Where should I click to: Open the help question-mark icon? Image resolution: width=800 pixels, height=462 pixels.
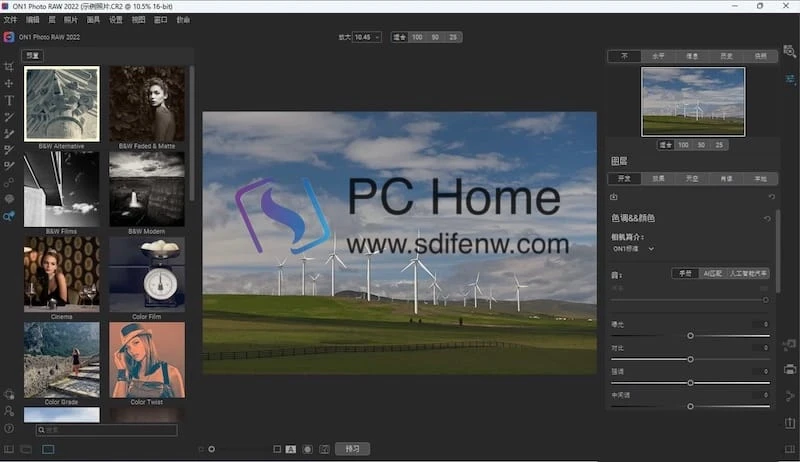(9, 428)
